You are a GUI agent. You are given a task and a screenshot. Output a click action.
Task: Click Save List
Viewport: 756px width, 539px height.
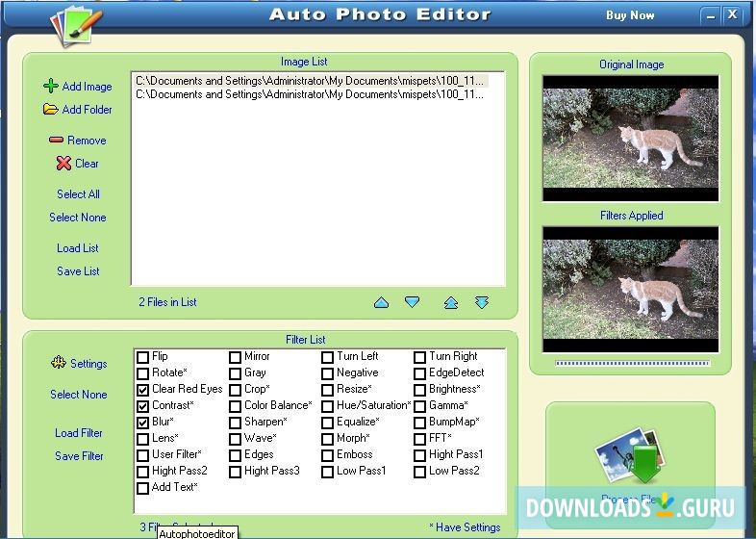78,271
